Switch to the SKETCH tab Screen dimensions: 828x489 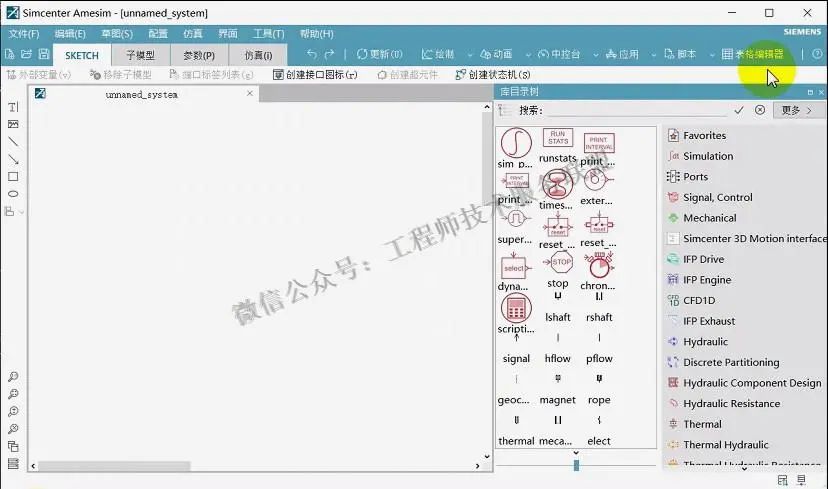82,55
